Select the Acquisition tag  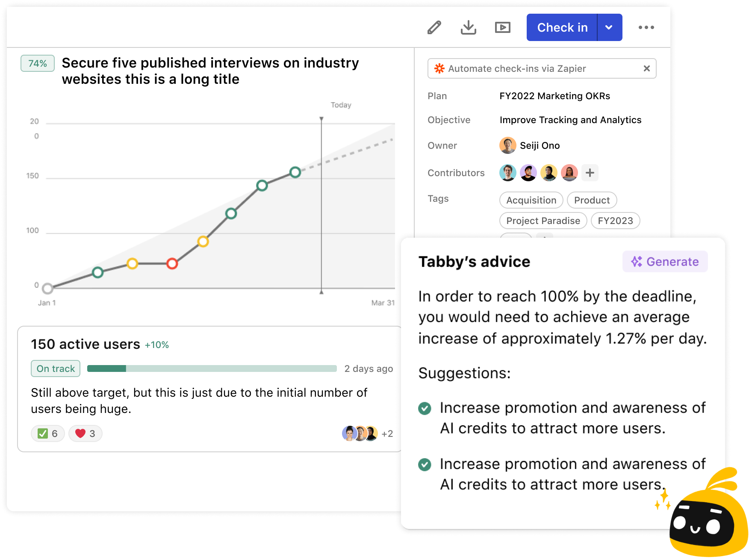tap(531, 200)
